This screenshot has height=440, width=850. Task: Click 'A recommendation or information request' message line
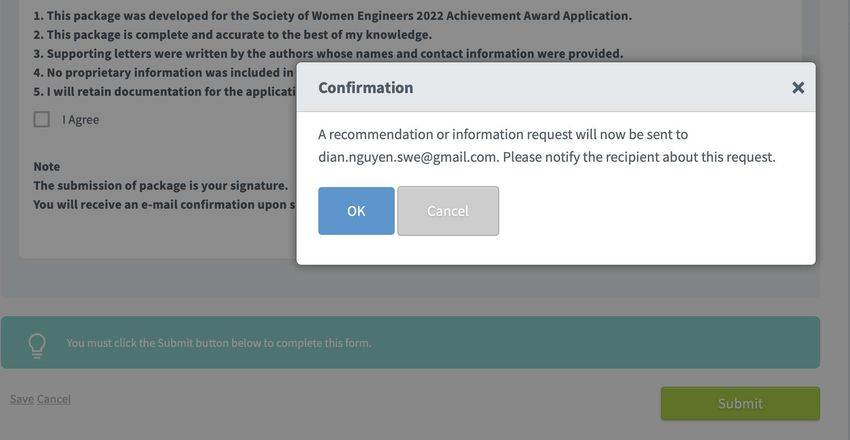click(x=503, y=134)
